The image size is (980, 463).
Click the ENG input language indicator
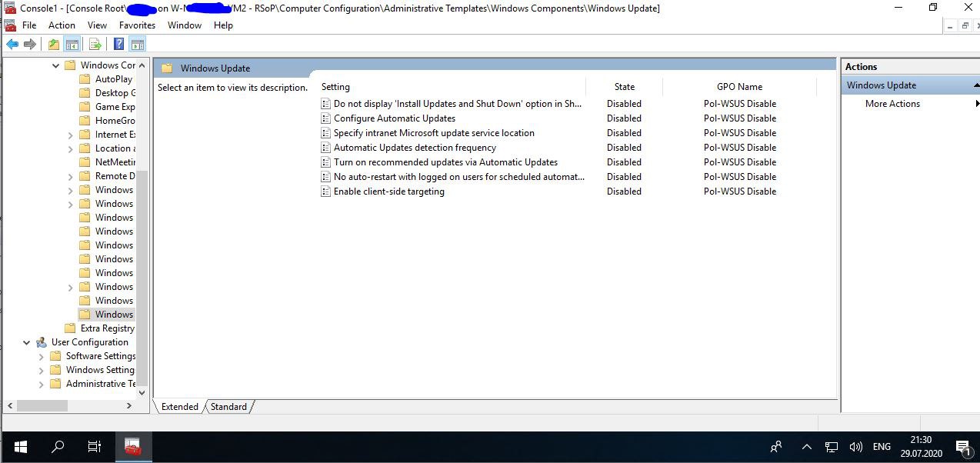click(882, 447)
